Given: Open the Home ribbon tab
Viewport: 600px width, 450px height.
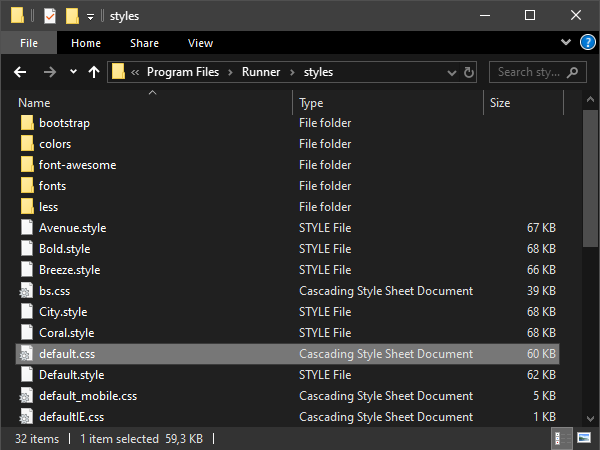Looking at the screenshot, I should pos(86,43).
